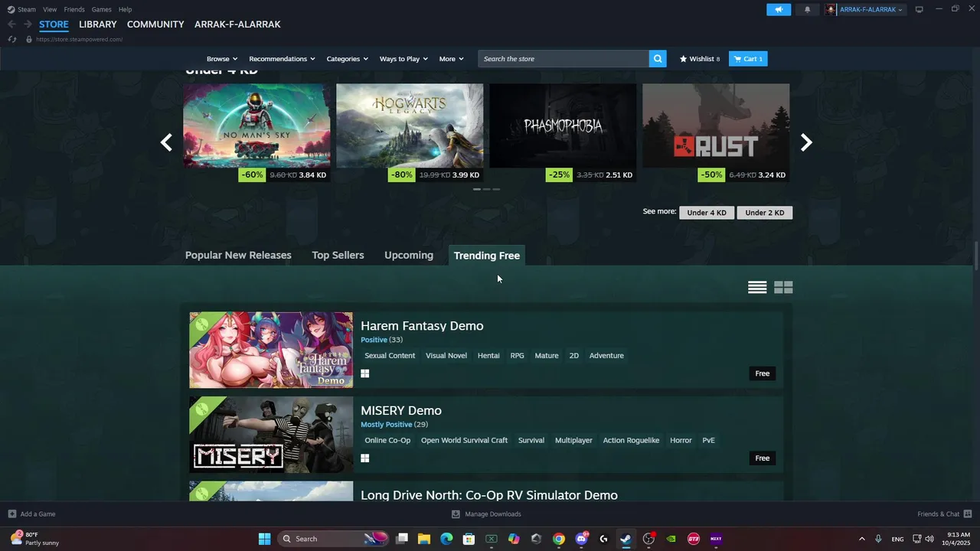Expand the More dropdown
980x551 pixels.
click(451, 59)
